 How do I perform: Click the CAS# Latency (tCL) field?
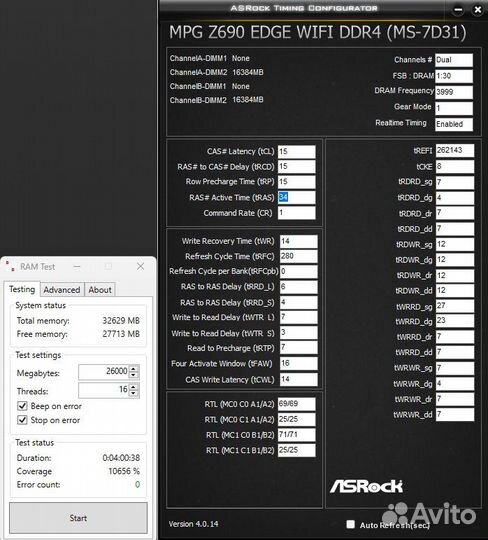297,152
